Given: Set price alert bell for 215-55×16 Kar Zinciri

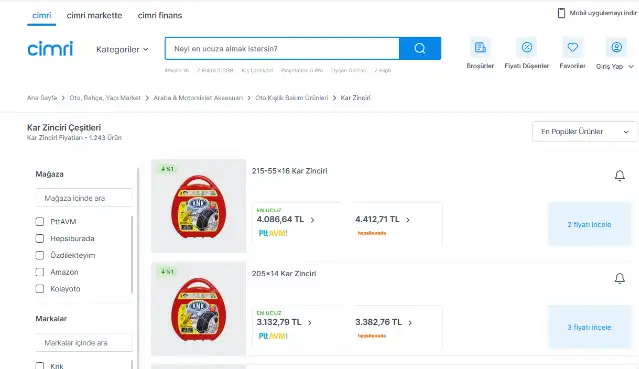Looking at the screenshot, I should click(619, 175).
